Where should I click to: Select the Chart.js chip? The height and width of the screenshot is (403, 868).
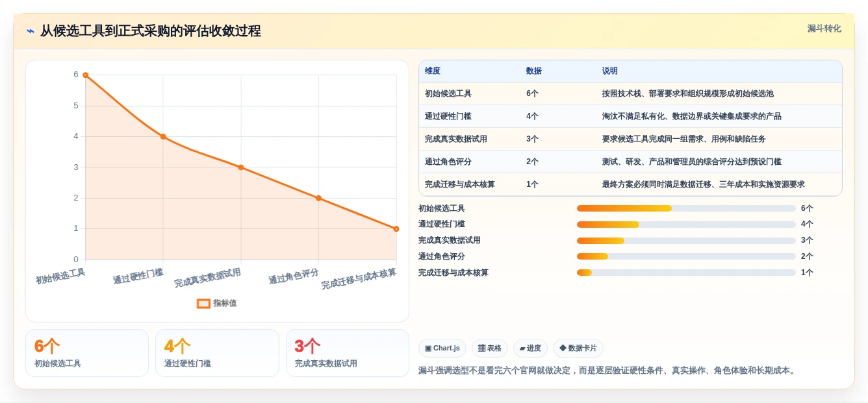(x=442, y=348)
